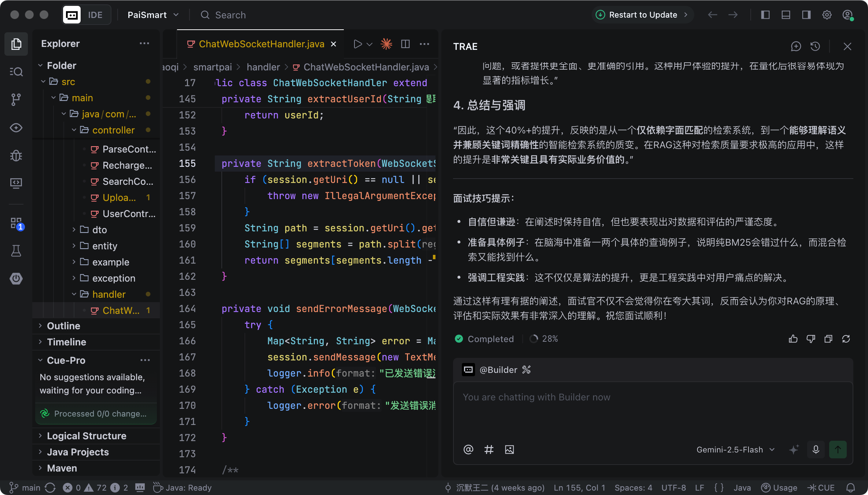This screenshot has height=495, width=868.
Task: Open the Search view in the activity bar
Action: click(x=16, y=71)
